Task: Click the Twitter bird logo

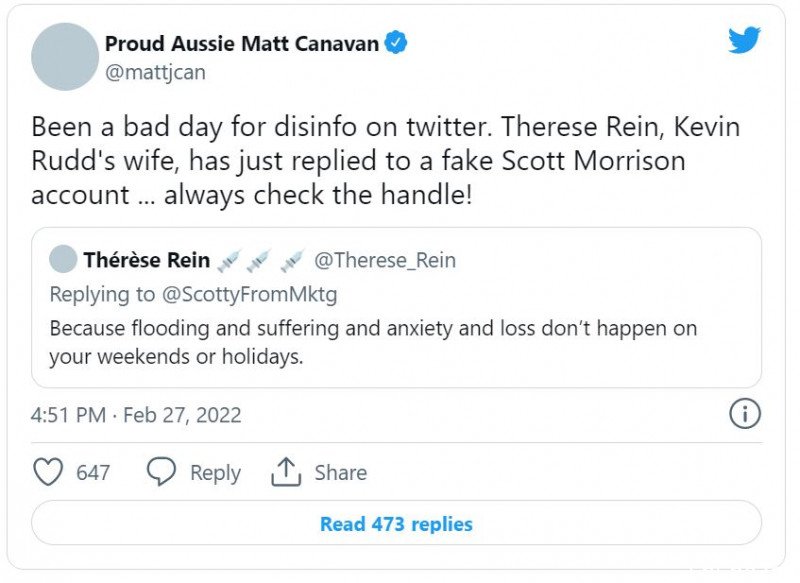Action: click(x=744, y=40)
